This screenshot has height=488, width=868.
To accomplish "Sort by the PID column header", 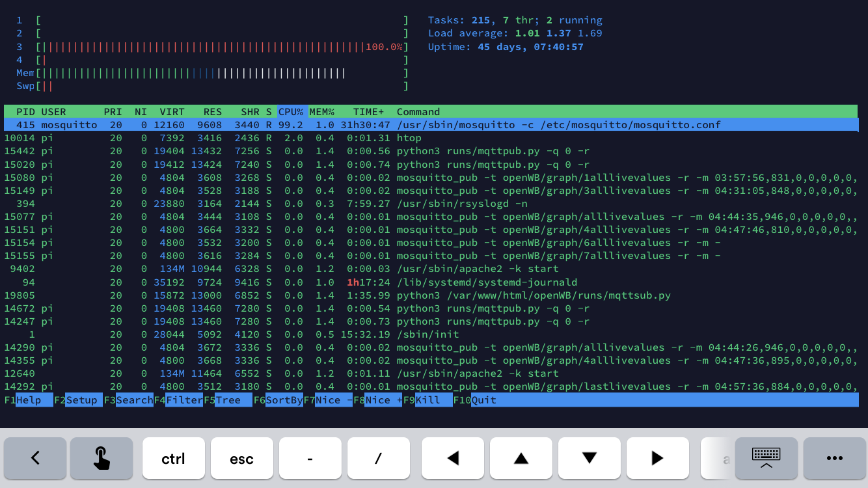I will click(25, 112).
